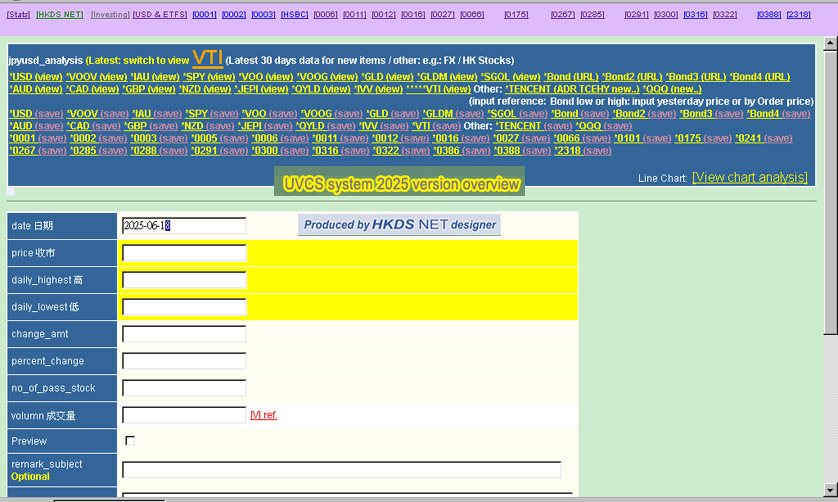Image resolution: width=838 pixels, height=502 pixels.
Task: Open the *TENCENT (ADR TCEHY new..) link
Action: coord(572,89)
